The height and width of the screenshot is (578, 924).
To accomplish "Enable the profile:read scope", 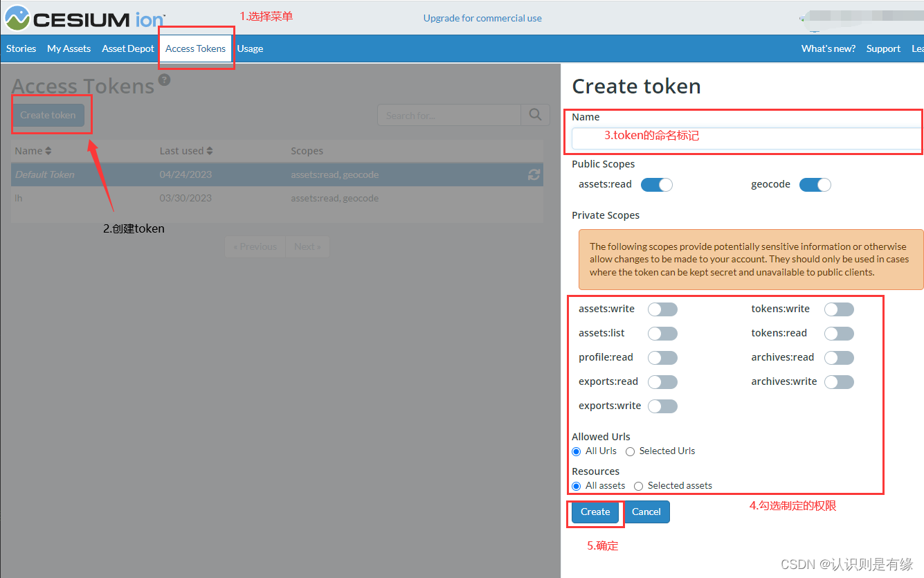I will click(x=662, y=358).
